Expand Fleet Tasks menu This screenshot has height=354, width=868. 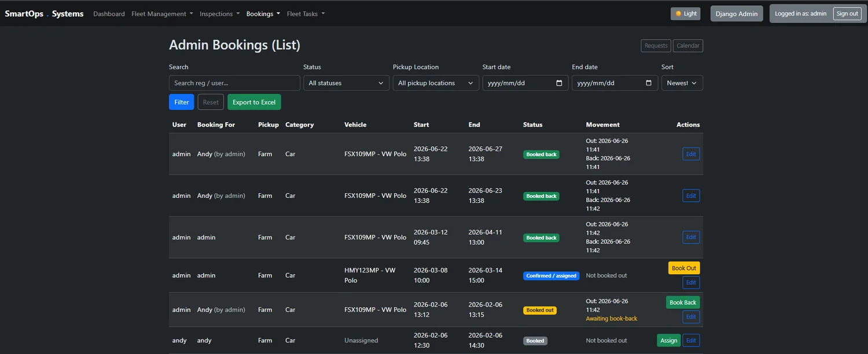click(306, 14)
